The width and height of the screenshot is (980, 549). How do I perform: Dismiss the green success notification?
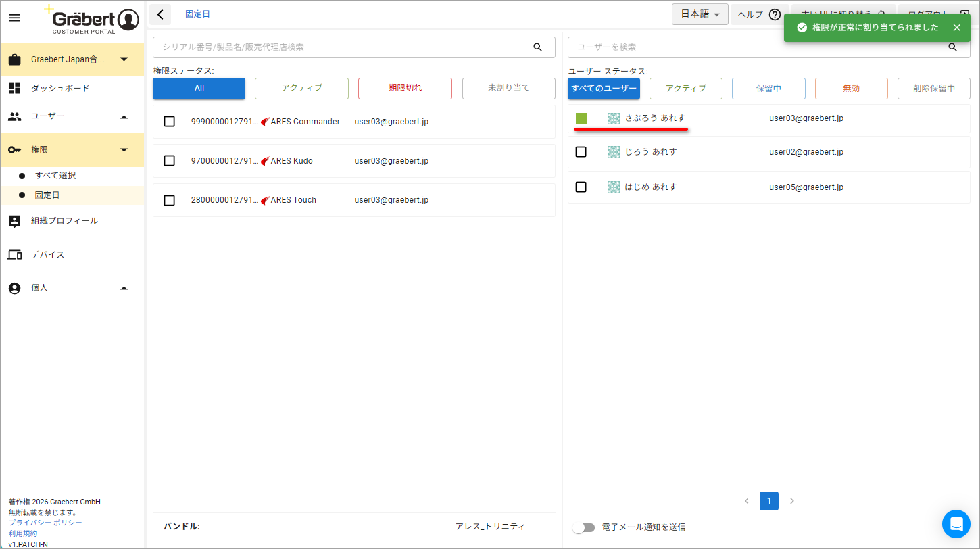click(956, 28)
